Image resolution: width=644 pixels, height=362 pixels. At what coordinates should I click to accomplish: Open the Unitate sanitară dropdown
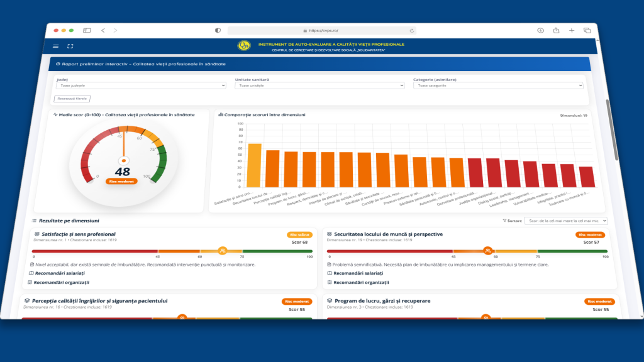point(319,85)
